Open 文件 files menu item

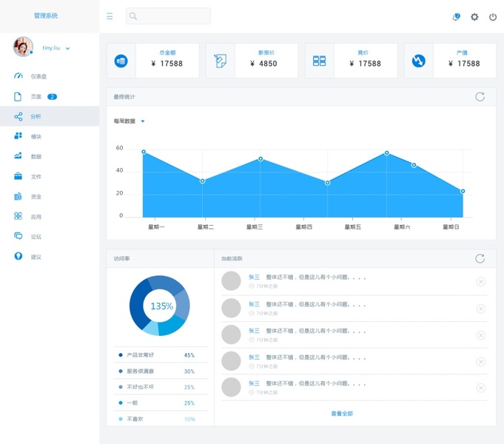[50, 176]
